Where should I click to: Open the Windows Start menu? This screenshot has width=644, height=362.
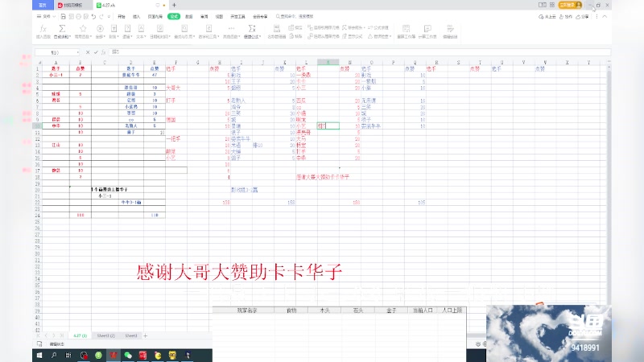pos(39,356)
